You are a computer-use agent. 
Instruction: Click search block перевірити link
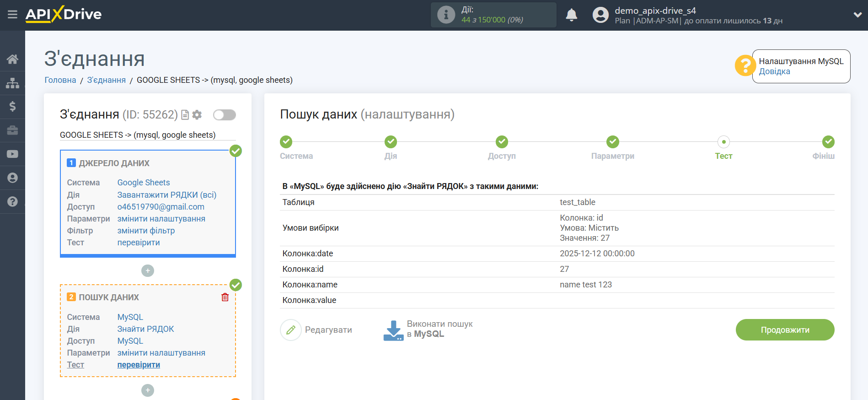tap(139, 365)
